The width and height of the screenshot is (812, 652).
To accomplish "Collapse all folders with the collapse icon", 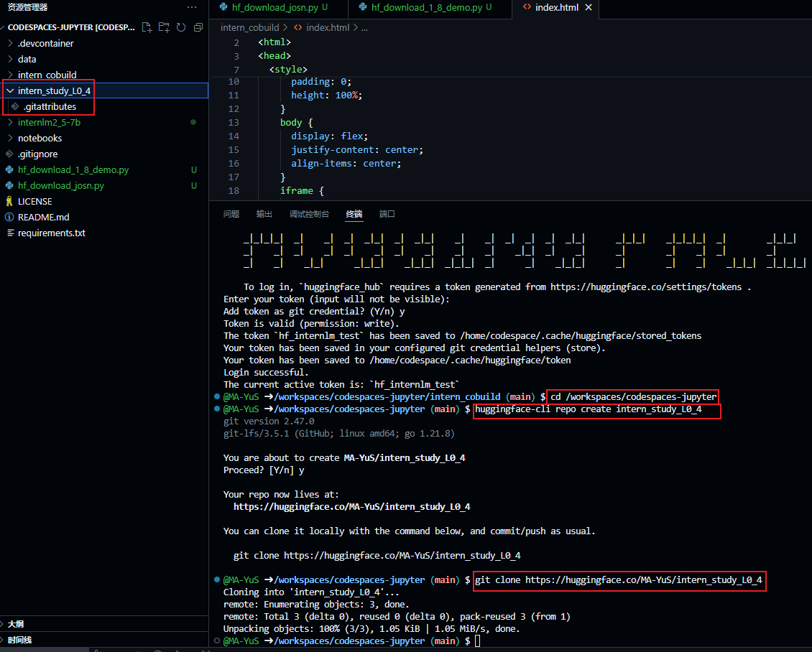I will 198,27.
